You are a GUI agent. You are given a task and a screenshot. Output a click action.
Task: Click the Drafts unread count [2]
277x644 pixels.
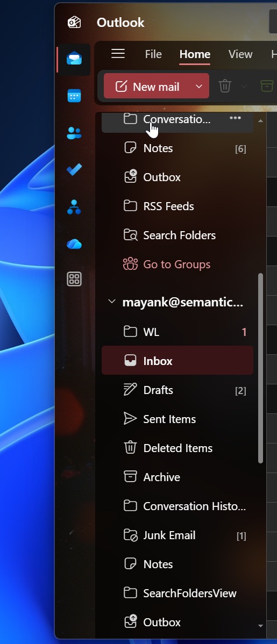[x=240, y=391]
